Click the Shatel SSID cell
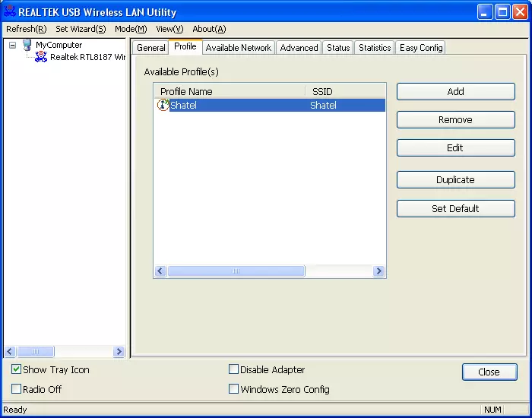The height and width of the screenshot is (418, 532). 323,105
